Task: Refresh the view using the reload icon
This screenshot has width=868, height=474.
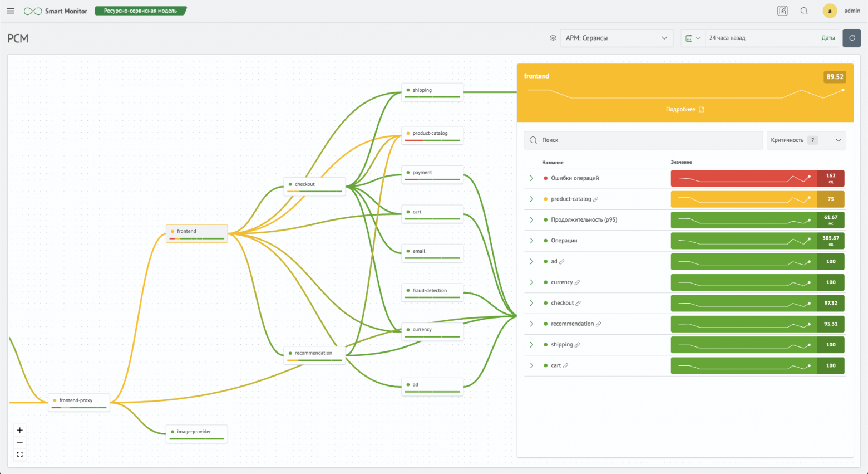Action: [851, 37]
